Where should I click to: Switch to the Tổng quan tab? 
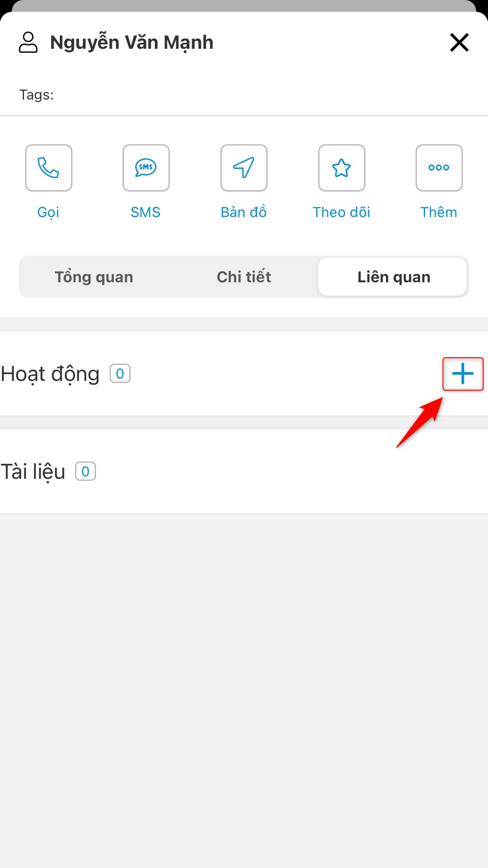coord(94,277)
